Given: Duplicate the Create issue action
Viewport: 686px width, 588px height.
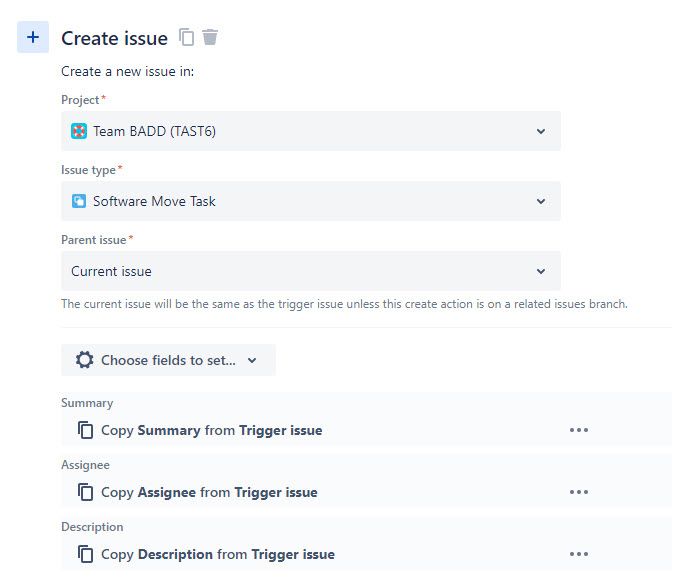Looking at the screenshot, I should click(x=186, y=37).
